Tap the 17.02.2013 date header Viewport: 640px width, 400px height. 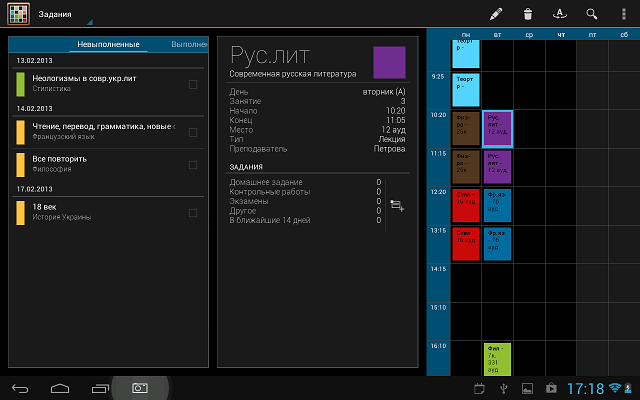point(34,189)
